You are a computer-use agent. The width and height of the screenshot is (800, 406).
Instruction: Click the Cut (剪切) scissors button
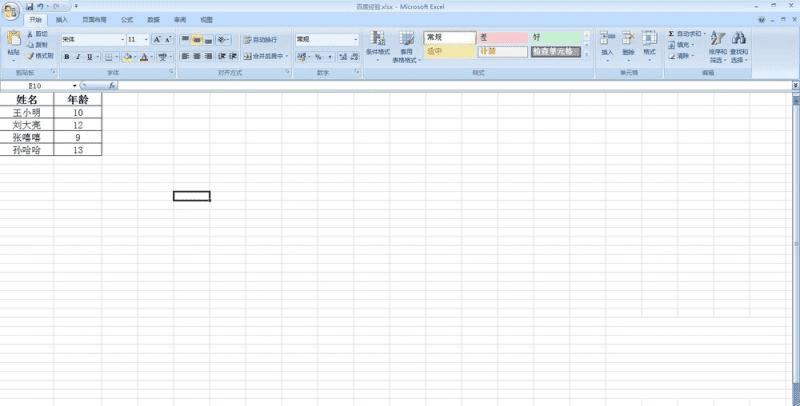pyautogui.click(x=37, y=34)
